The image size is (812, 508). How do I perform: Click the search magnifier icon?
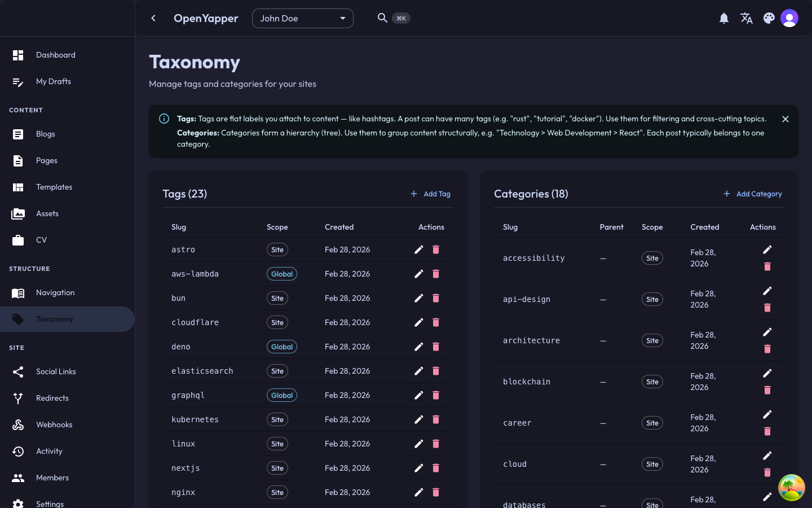pos(382,18)
